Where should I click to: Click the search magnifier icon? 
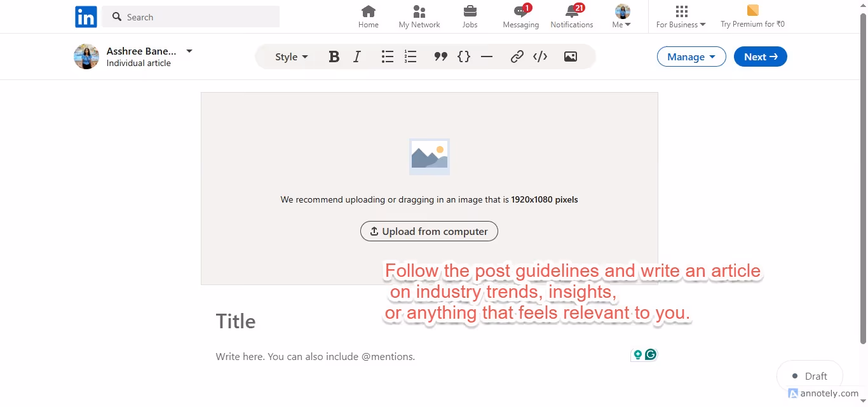coord(117,17)
